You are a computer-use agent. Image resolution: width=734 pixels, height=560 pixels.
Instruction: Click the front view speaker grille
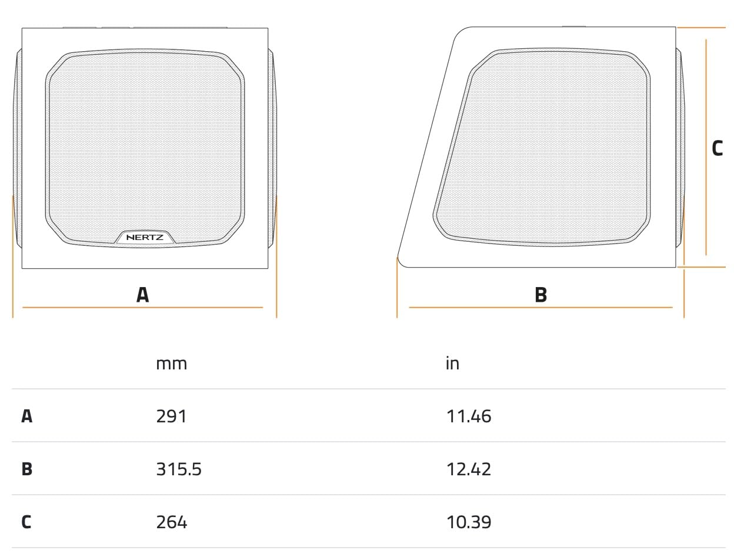point(145,148)
